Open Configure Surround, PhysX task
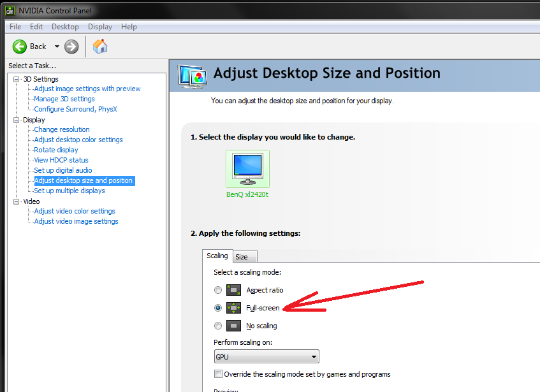 point(75,109)
